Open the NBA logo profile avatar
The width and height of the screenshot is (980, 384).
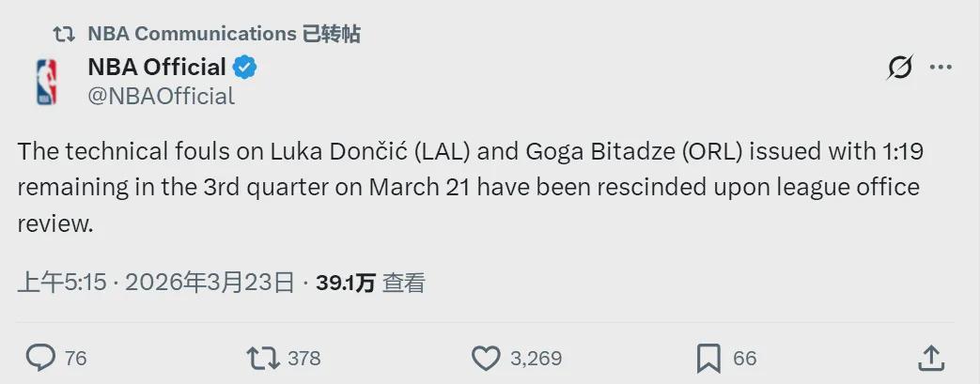(x=46, y=82)
